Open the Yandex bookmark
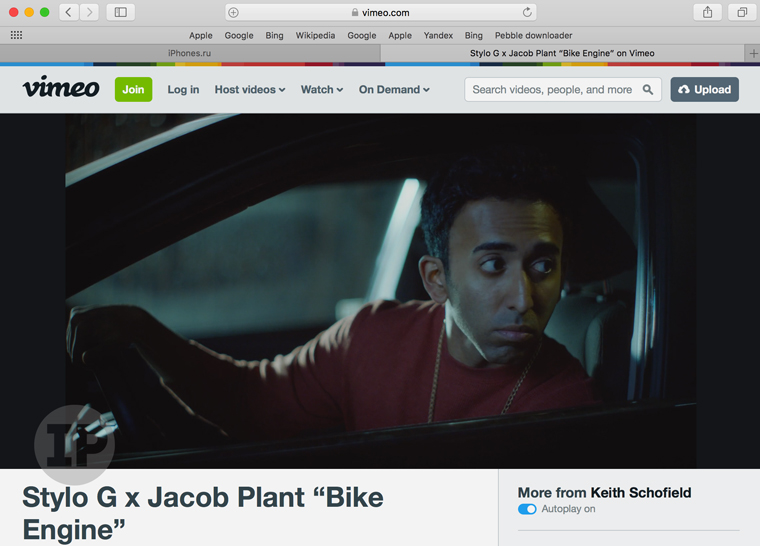The width and height of the screenshot is (760, 546). coord(438,35)
